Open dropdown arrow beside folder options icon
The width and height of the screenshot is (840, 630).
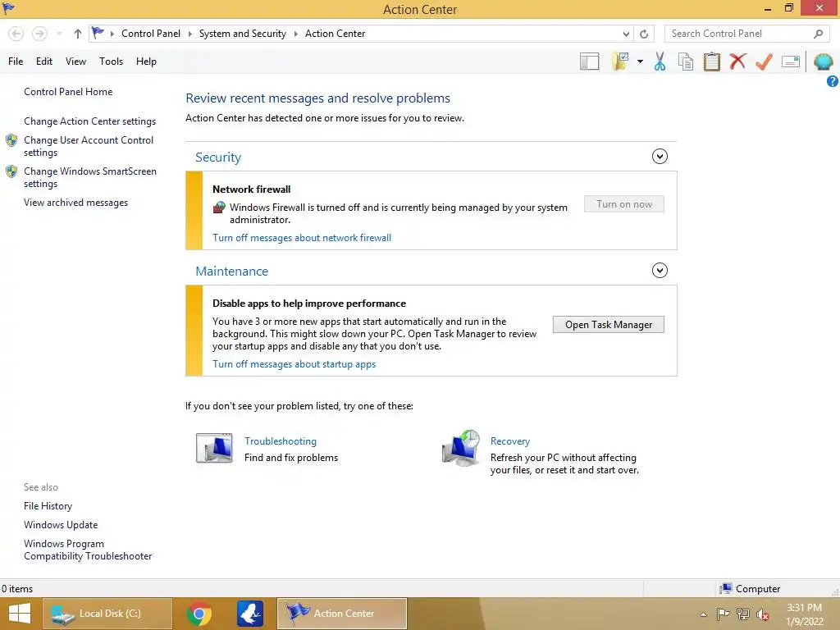640,62
